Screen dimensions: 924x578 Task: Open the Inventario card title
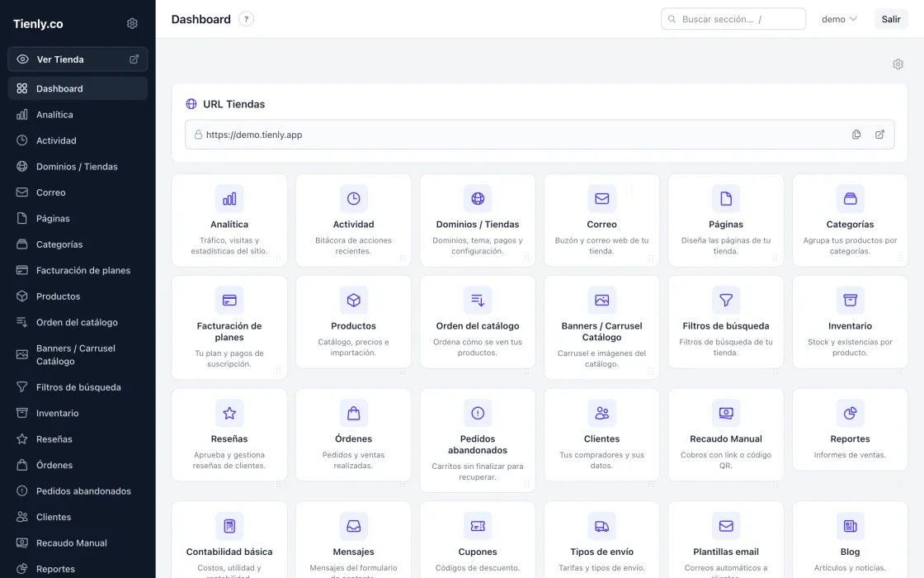(850, 325)
